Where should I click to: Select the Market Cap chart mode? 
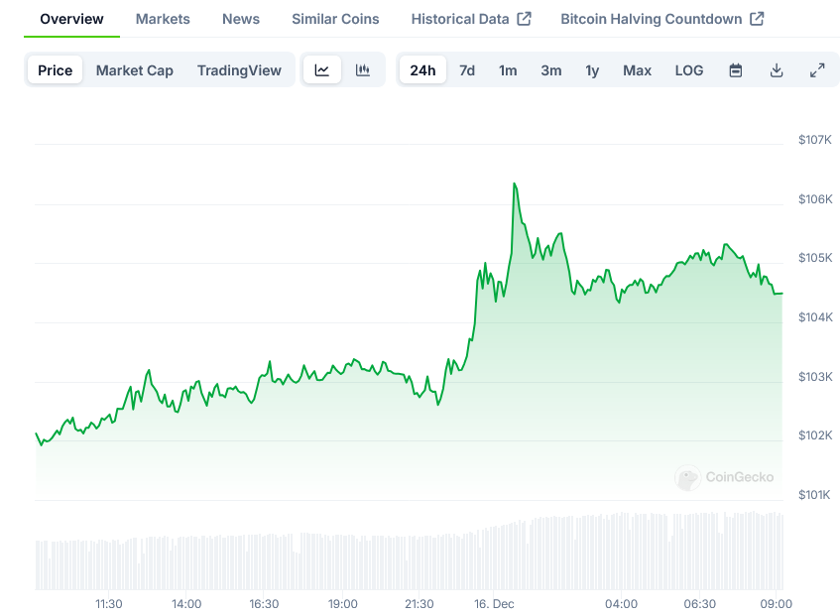coord(135,70)
